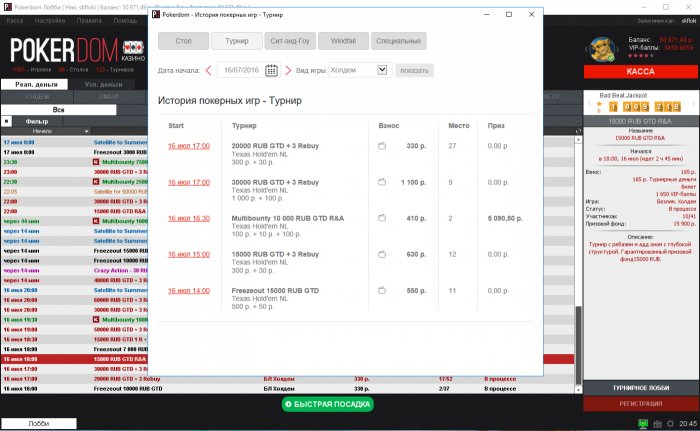Open the Помощь menu in lobby
Screen dimensions: 700x431
pyautogui.click(x=125, y=21)
